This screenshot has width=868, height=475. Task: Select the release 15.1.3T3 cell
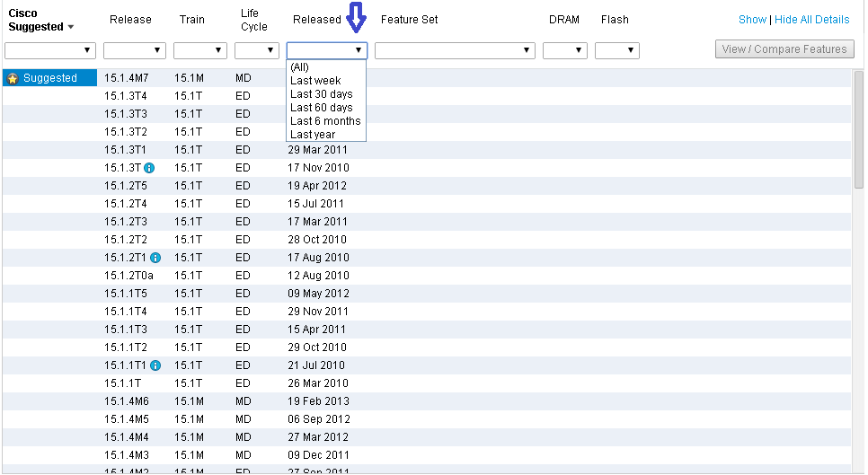(126, 114)
